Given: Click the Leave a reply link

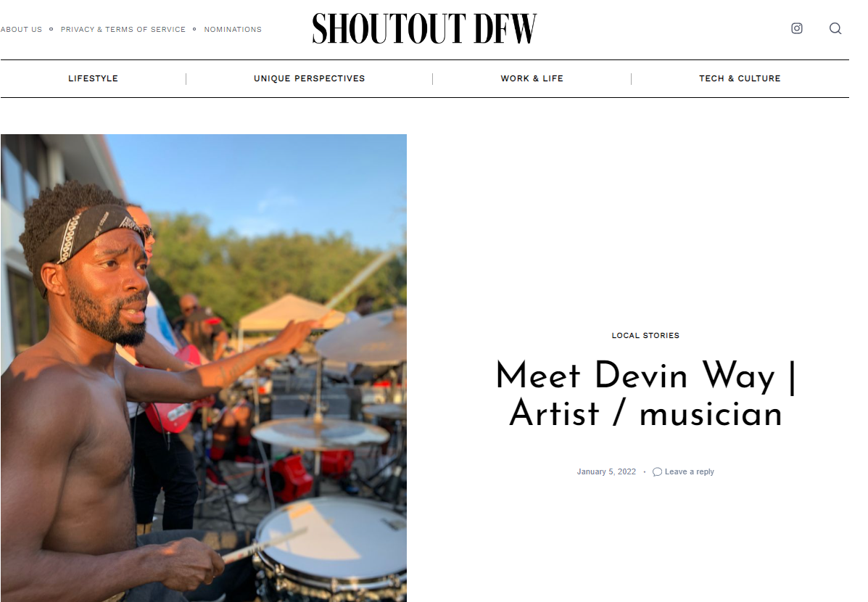Looking at the screenshot, I should [689, 472].
